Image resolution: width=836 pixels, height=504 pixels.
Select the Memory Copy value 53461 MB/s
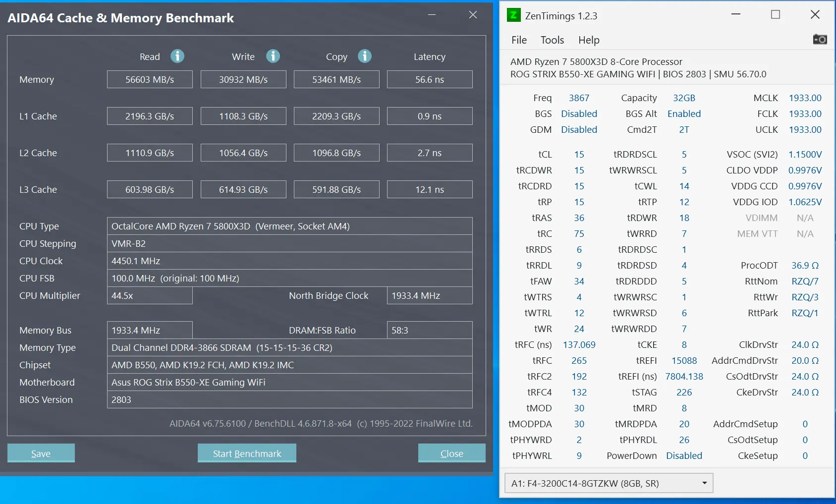336,79
